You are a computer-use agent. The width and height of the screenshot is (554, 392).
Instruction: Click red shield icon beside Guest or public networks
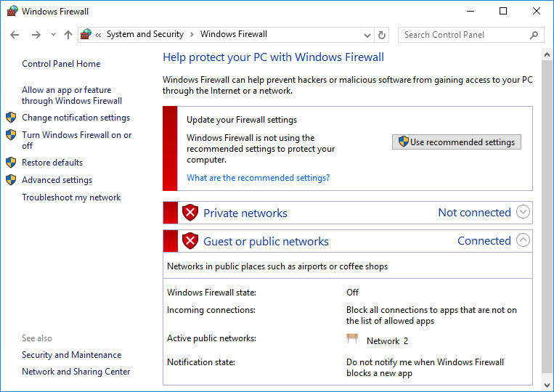(x=190, y=241)
